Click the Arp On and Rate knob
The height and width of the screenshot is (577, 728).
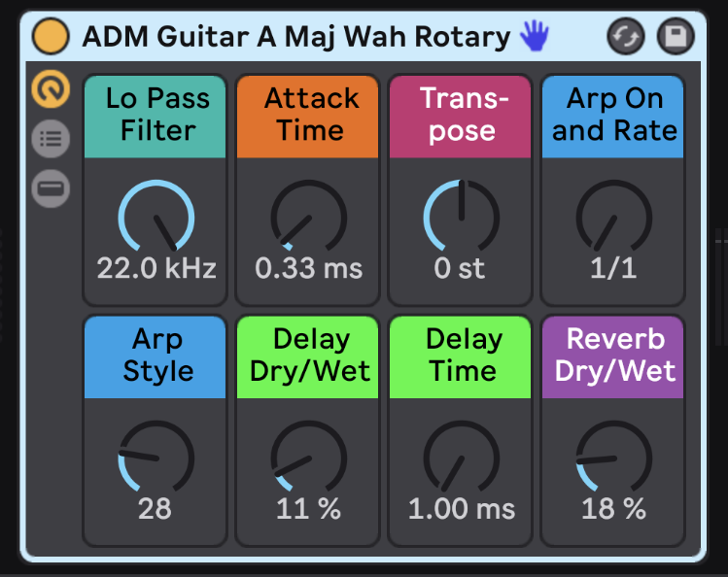click(x=613, y=217)
